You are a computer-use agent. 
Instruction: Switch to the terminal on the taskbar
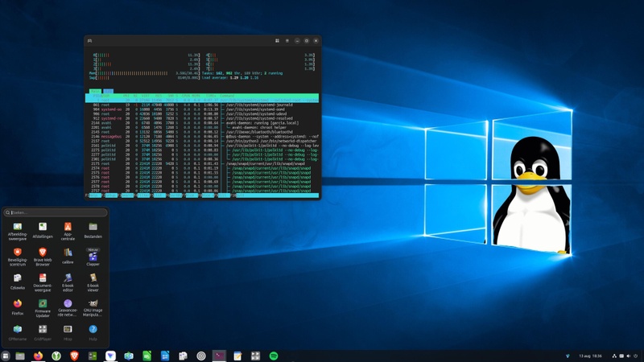tap(219, 356)
